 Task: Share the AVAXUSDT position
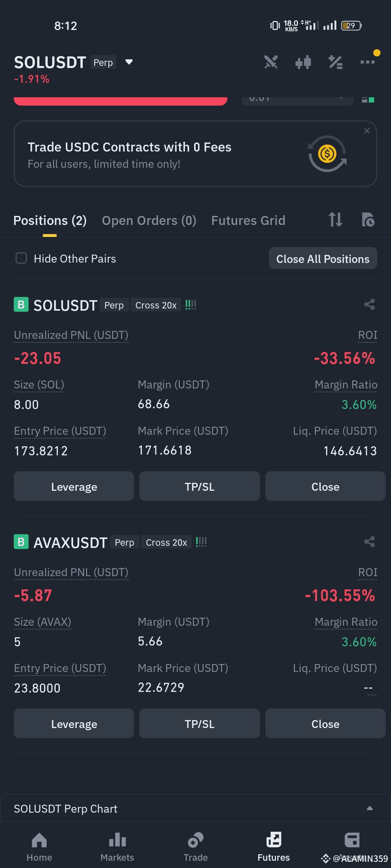[369, 542]
